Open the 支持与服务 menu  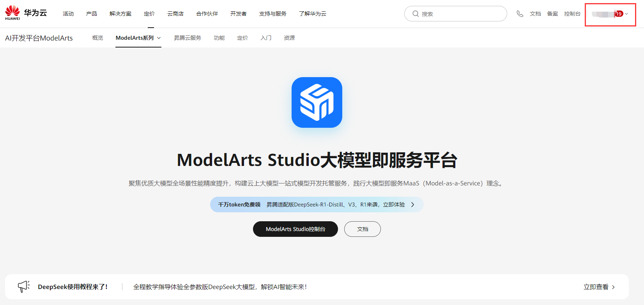click(x=273, y=14)
